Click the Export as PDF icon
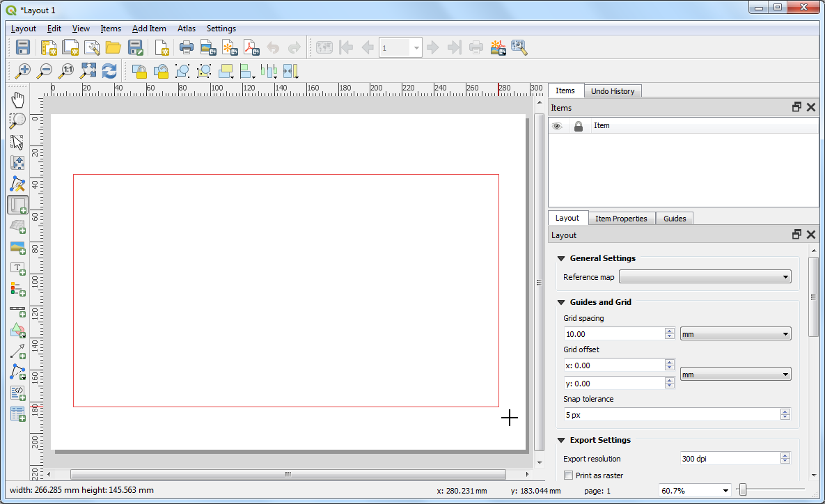This screenshot has height=504, width=825. pos(251,47)
